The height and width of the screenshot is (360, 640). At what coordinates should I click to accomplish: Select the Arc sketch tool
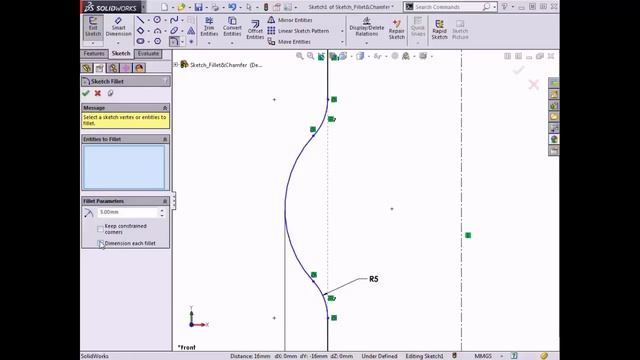click(157, 31)
